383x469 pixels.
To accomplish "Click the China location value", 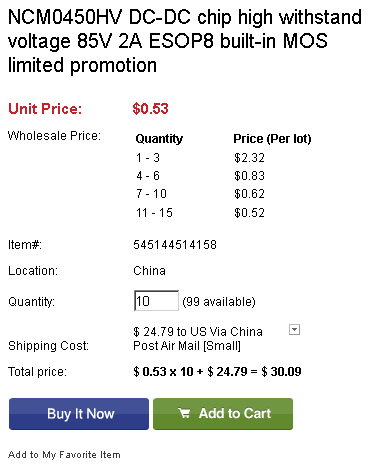I will (x=149, y=271).
